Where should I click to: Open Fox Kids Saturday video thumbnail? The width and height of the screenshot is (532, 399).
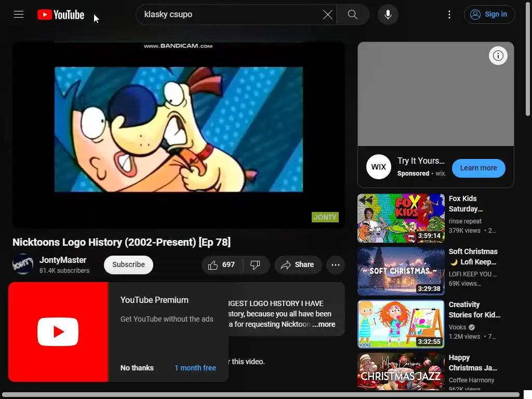click(401, 218)
